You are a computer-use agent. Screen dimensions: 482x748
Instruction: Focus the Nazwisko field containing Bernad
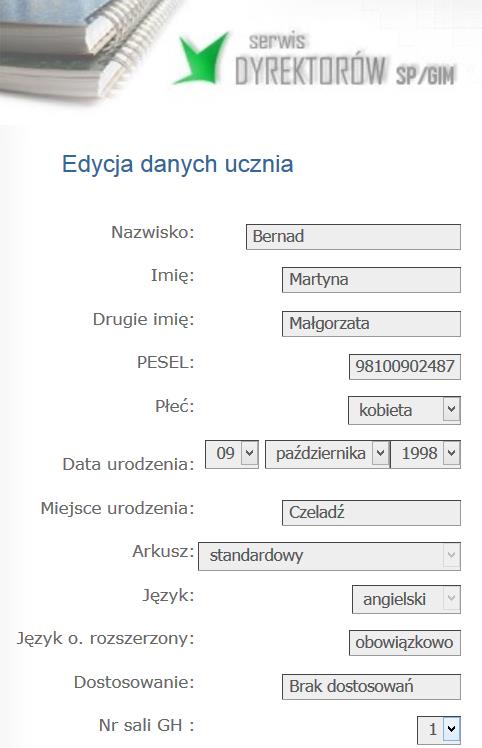click(x=353, y=237)
